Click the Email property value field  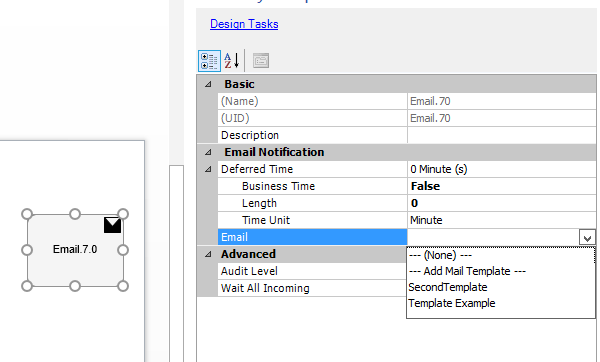point(493,237)
